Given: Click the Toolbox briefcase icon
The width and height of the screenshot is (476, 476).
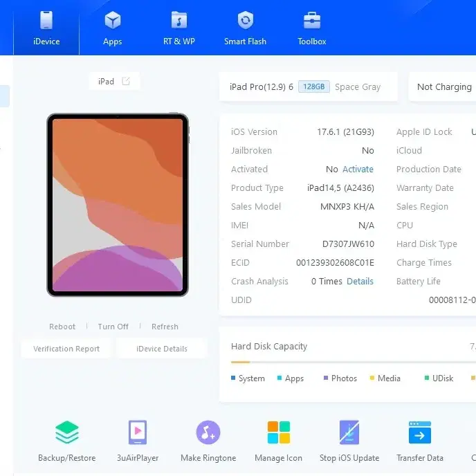Looking at the screenshot, I should pyautogui.click(x=312, y=20).
